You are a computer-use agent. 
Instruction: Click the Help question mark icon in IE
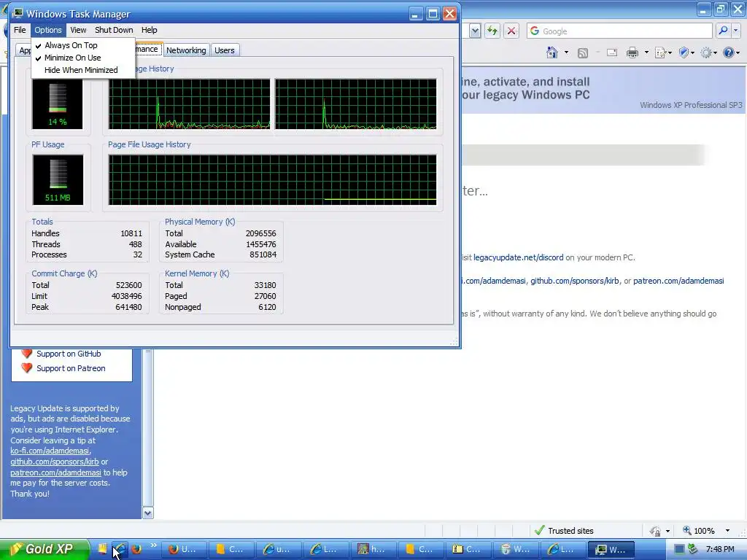(729, 52)
